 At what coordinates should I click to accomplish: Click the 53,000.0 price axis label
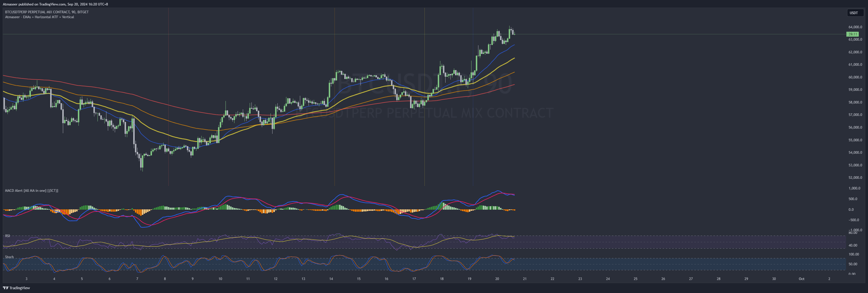click(855, 165)
